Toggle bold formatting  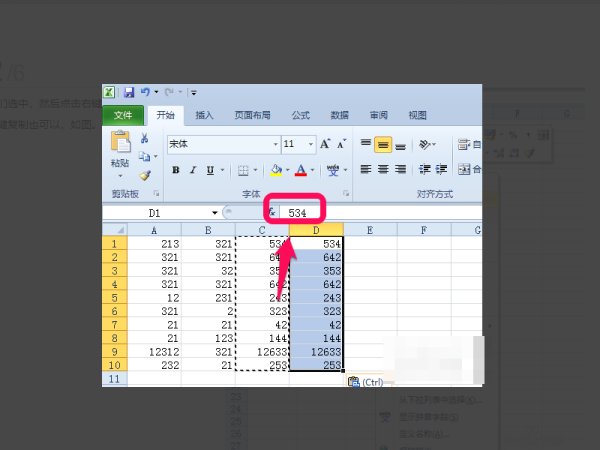[176, 170]
